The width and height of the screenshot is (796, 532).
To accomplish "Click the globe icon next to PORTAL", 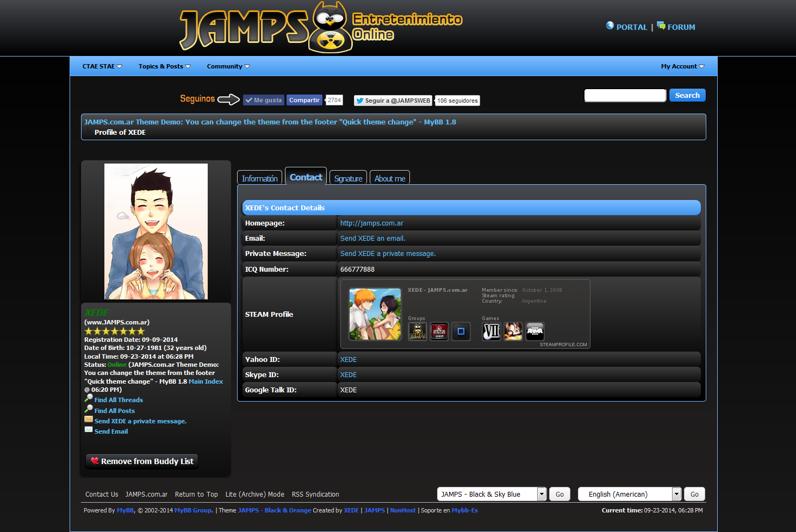I will [x=610, y=26].
